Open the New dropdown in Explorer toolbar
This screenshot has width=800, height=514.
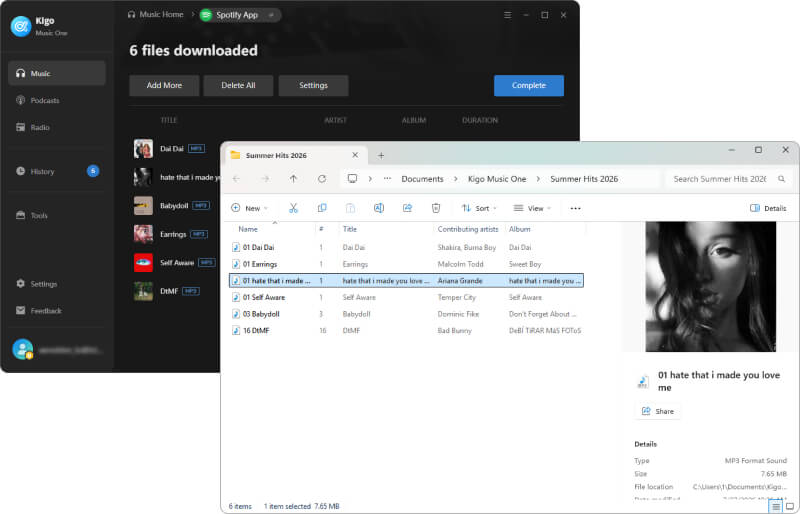coord(249,208)
